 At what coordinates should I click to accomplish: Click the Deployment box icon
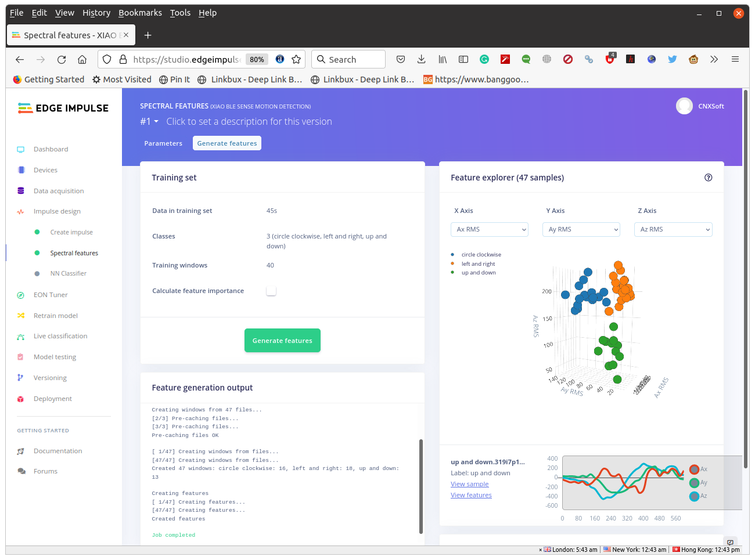pyautogui.click(x=21, y=399)
